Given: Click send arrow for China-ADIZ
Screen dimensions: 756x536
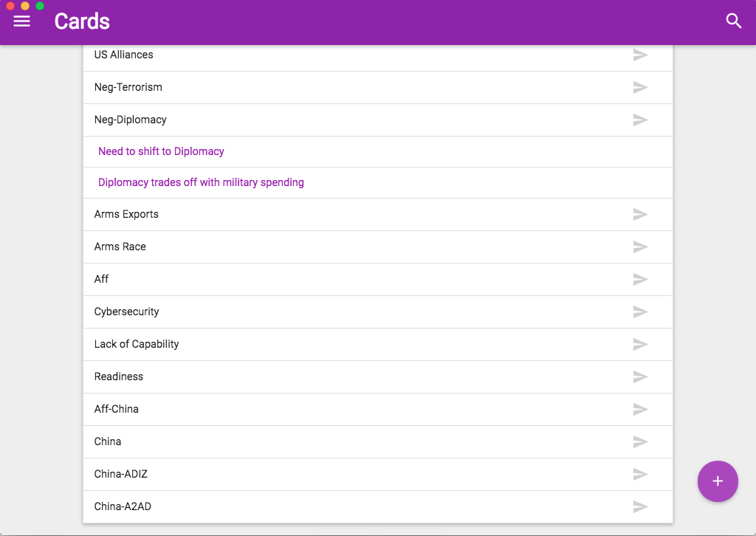Looking at the screenshot, I should click(640, 474).
